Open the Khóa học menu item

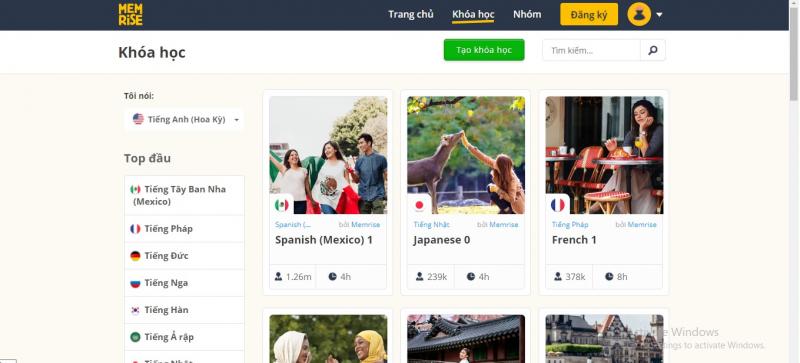pyautogui.click(x=473, y=14)
